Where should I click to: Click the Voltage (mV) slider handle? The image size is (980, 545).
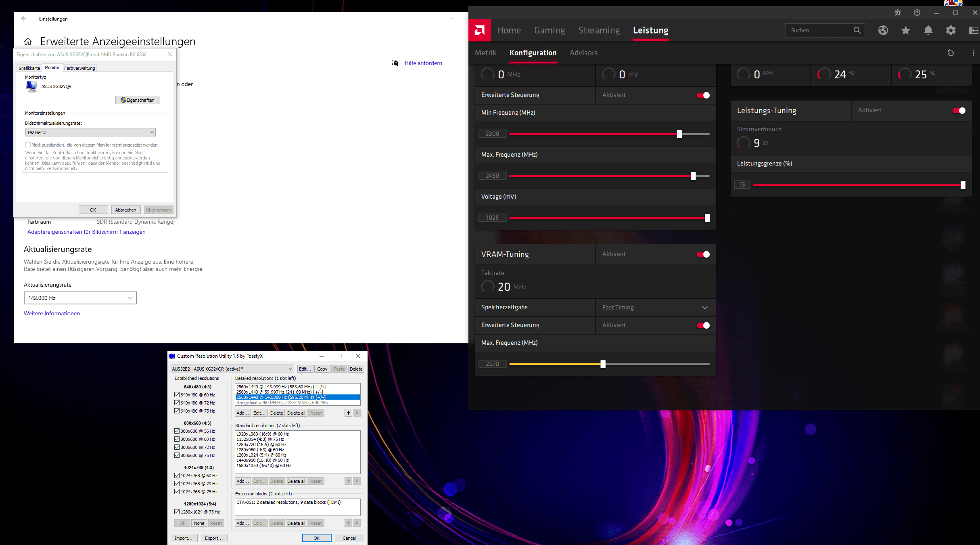[707, 218]
